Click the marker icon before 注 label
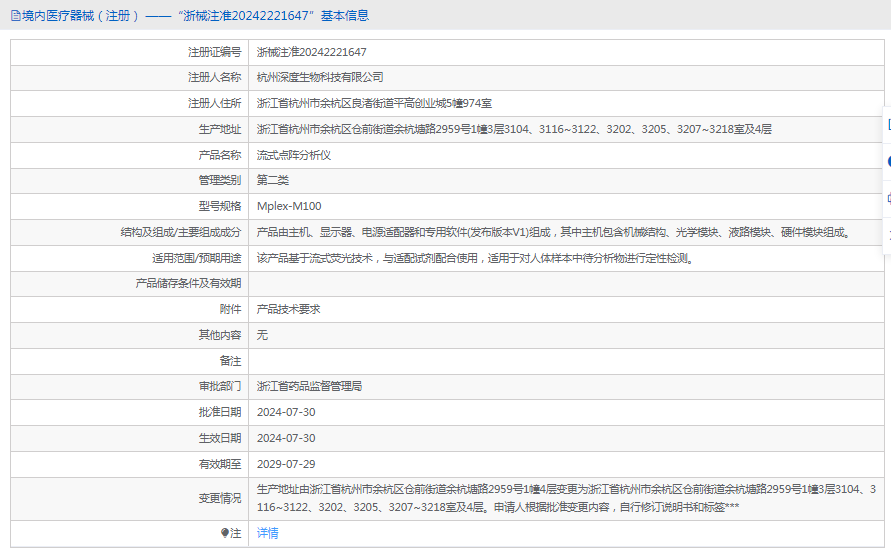Screen dimensions: 891x553 tap(224, 533)
